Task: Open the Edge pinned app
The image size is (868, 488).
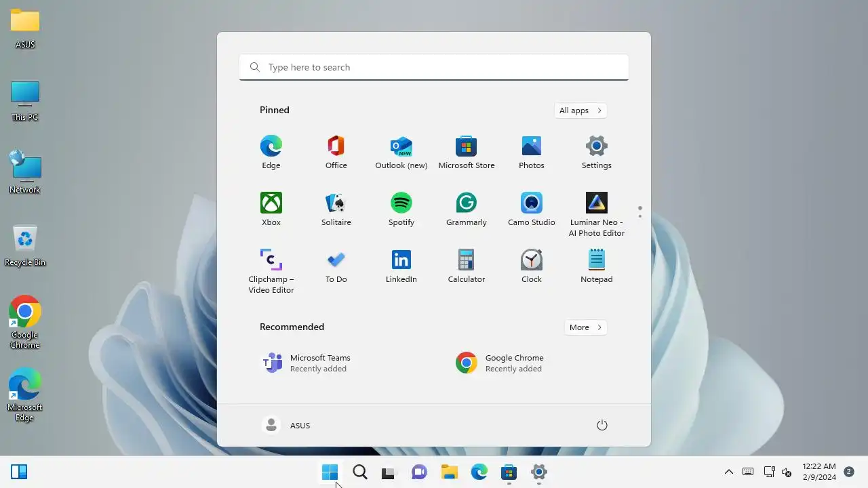Action: tap(271, 152)
